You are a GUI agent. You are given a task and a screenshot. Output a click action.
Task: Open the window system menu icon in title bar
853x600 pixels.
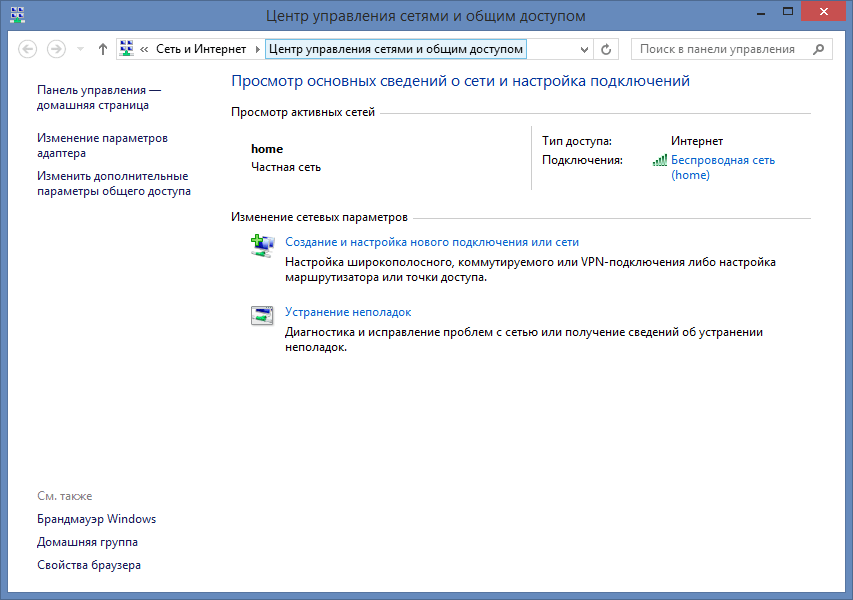pyautogui.click(x=18, y=15)
